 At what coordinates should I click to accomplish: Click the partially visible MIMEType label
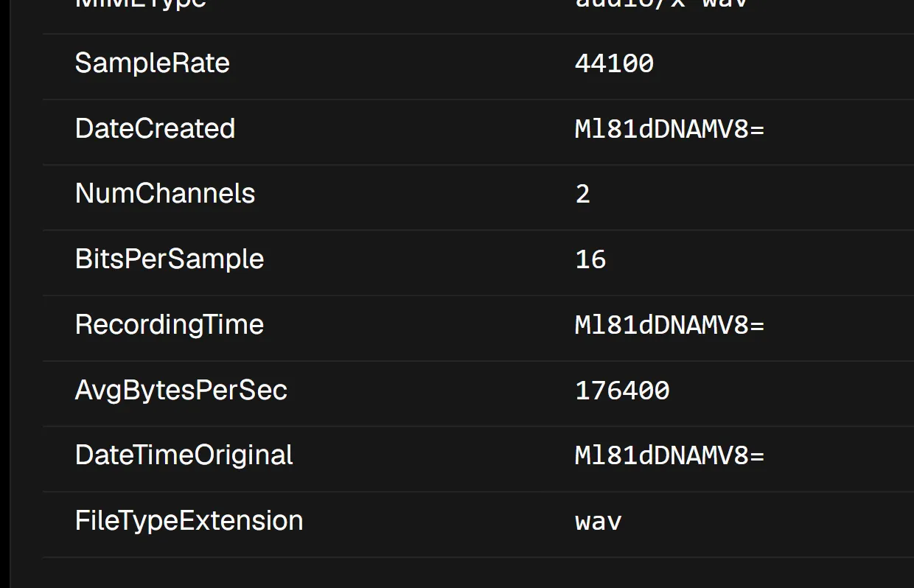(x=141, y=4)
